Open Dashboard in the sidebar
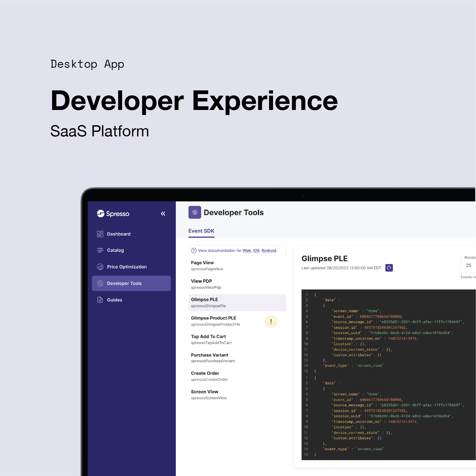The width and height of the screenshot is (476, 476). 131,234
